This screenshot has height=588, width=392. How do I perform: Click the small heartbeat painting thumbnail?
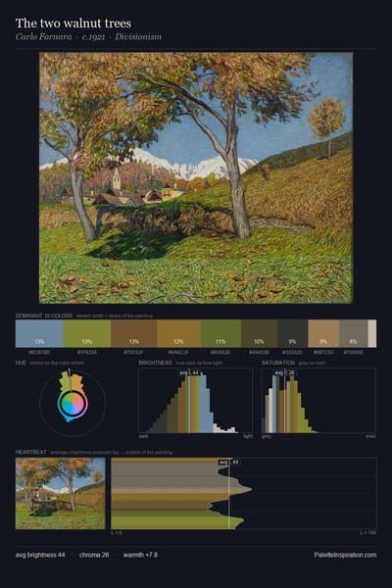click(61, 494)
